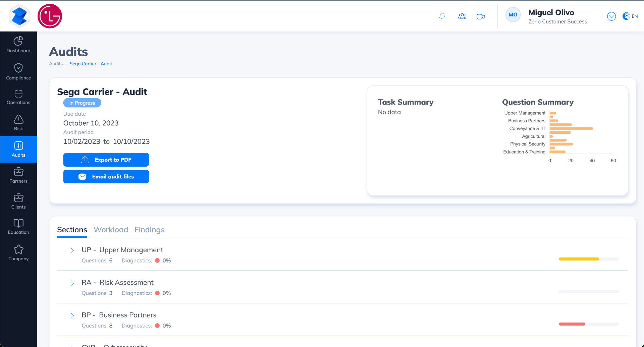Viewport: 644px width, 347px height.
Task: Click the Audits breadcrumb link
Action: 56,64
